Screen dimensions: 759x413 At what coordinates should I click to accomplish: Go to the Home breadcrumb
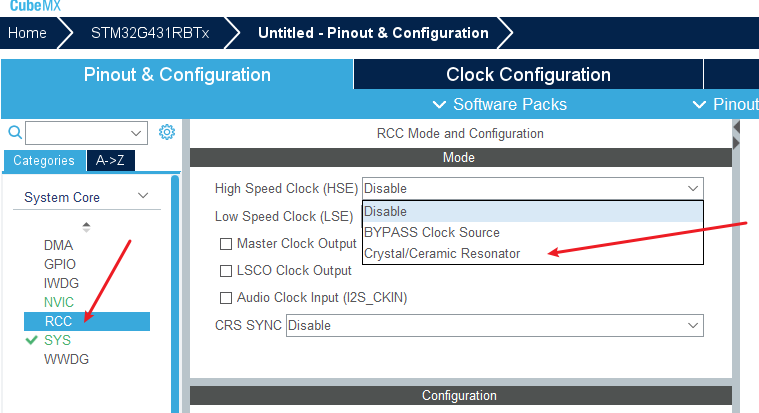tap(28, 33)
